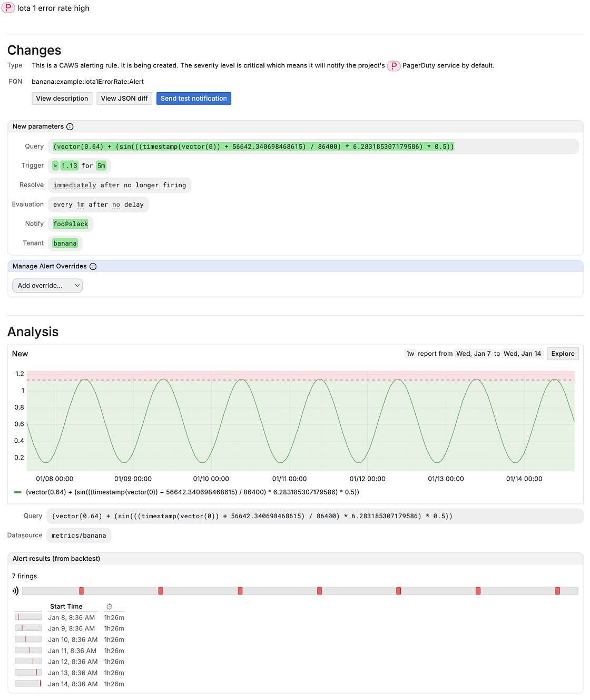Change the Wed, Jan 7 start date
Screen dimensions: 590x700
pos(473,354)
